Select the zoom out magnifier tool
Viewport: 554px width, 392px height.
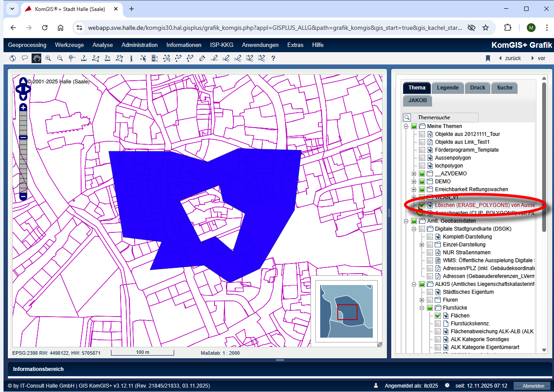(x=60, y=58)
